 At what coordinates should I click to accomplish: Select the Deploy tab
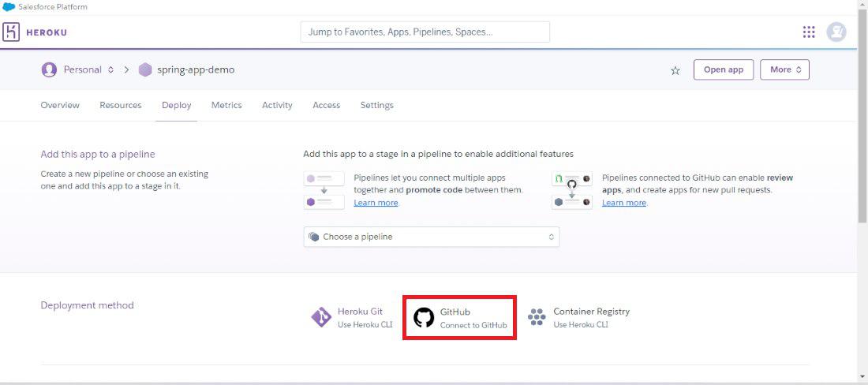click(x=177, y=105)
